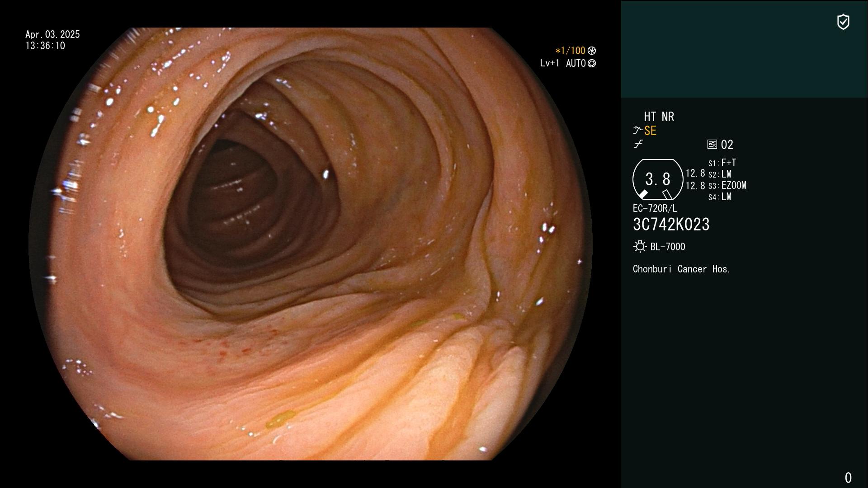This screenshot has height=488, width=868.
Task: Click the upper '12.8' diameter value
Action: pyautogui.click(x=695, y=173)
